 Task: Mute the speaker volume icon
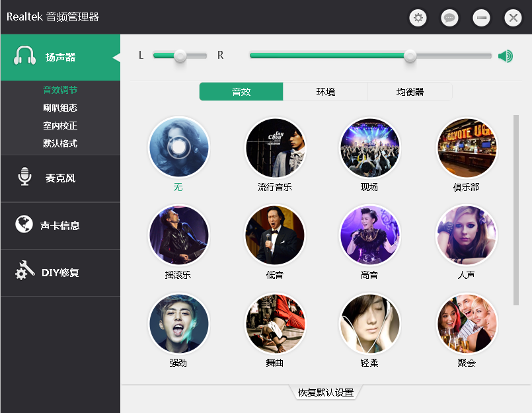click(x=506, y=56)
